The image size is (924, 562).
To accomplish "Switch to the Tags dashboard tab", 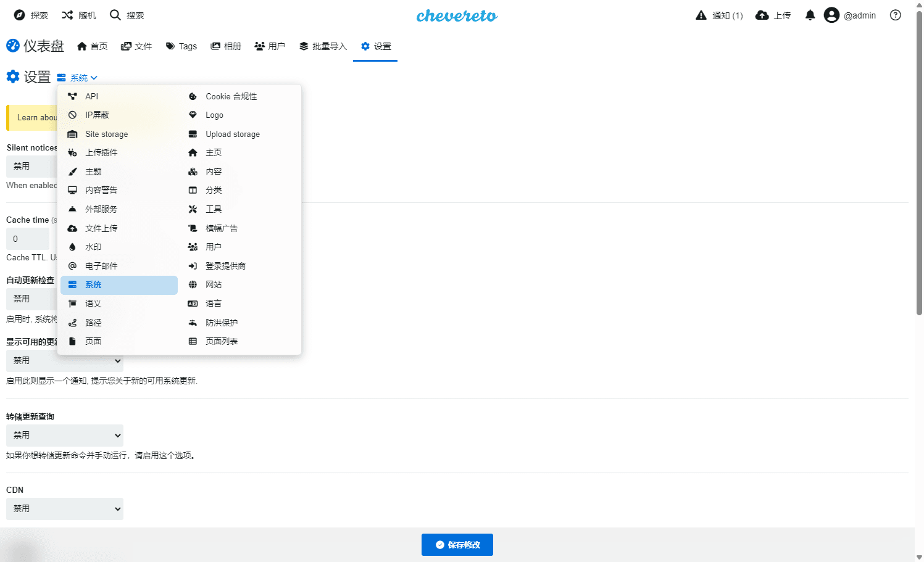I will tap(181, 46).
